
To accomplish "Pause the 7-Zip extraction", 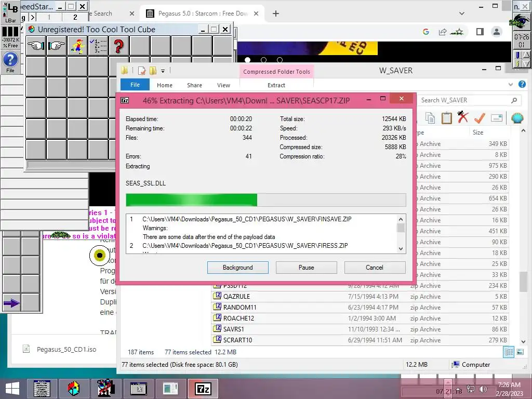I will (307, 268).
